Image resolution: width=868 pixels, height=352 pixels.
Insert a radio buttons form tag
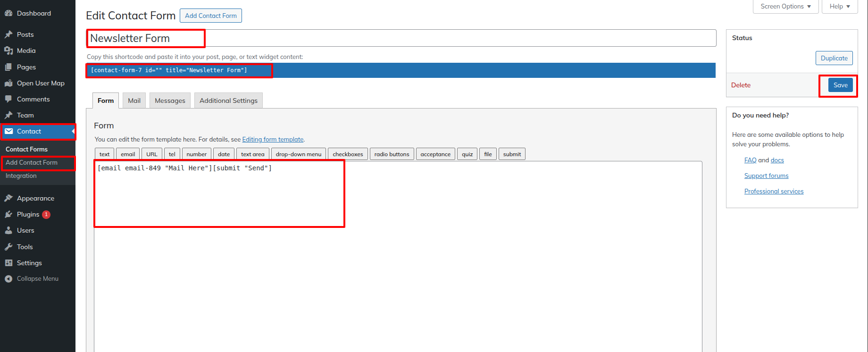[x=392, y=154]
